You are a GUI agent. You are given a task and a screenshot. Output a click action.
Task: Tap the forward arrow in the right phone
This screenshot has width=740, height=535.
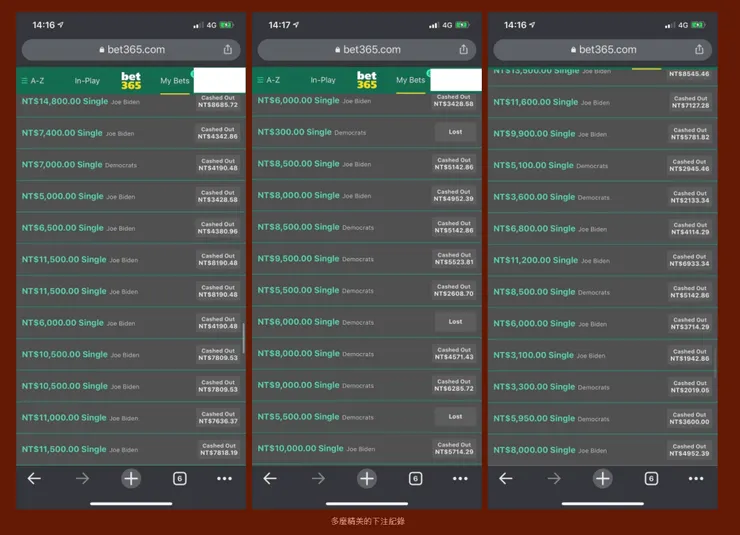[554, 478]
